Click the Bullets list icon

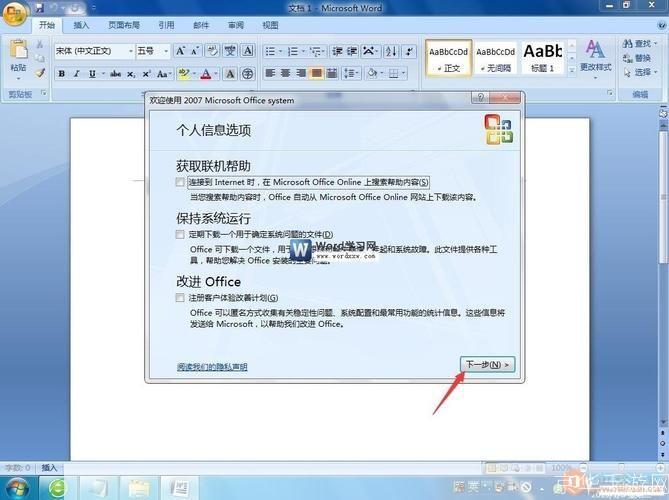270,52
